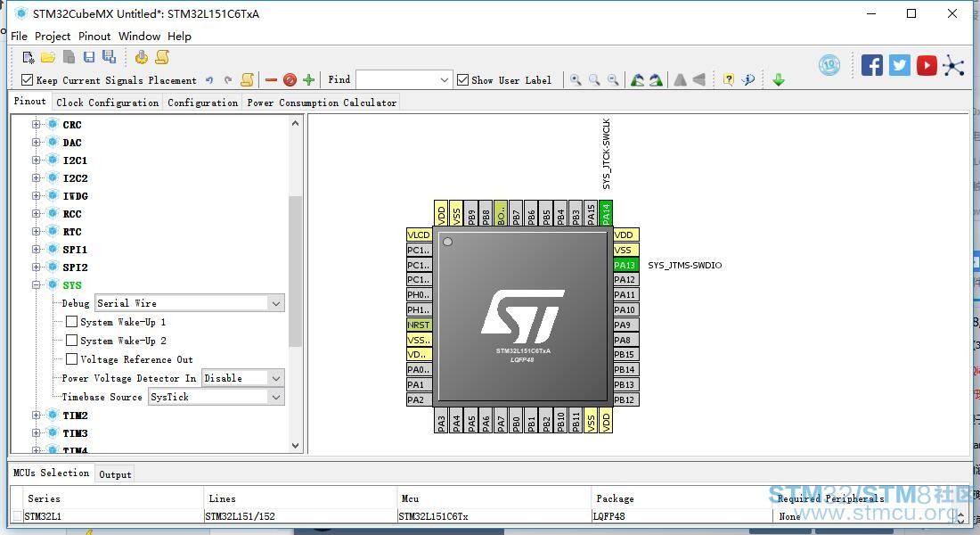Viewport: 980px width, 535px height.
Task: Click the Best Fit magnifier icon
Action: pyautogui.click(x=594, y=80)
